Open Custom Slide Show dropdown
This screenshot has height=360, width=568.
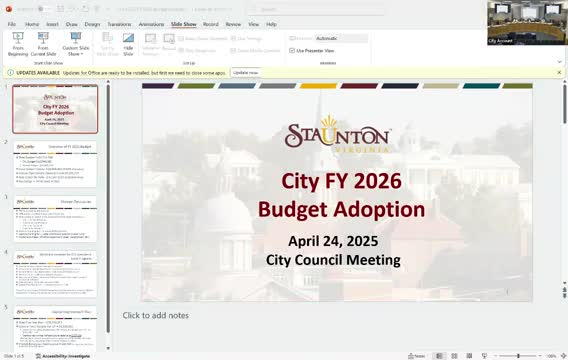coord(76,44)
